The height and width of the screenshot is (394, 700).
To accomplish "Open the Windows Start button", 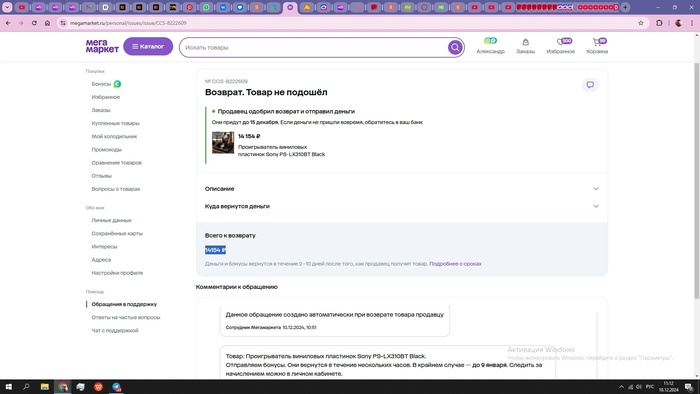I will coord(8,387).
